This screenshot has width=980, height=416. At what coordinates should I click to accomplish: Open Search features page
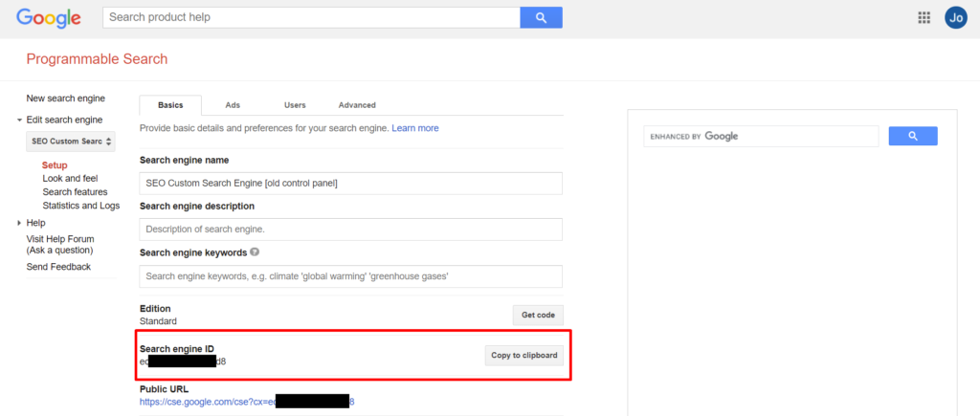[x=75, y=192]
